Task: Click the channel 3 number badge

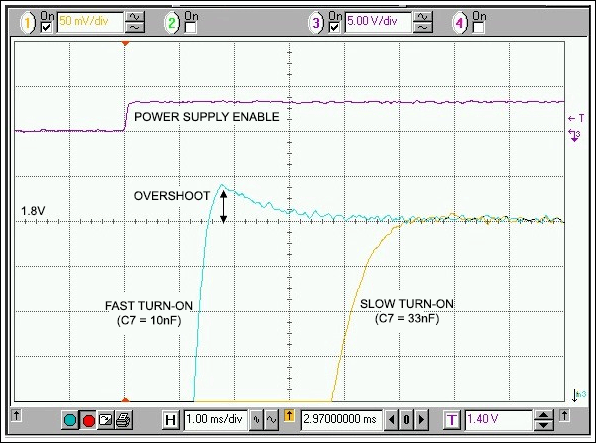Action: [315, 23]
